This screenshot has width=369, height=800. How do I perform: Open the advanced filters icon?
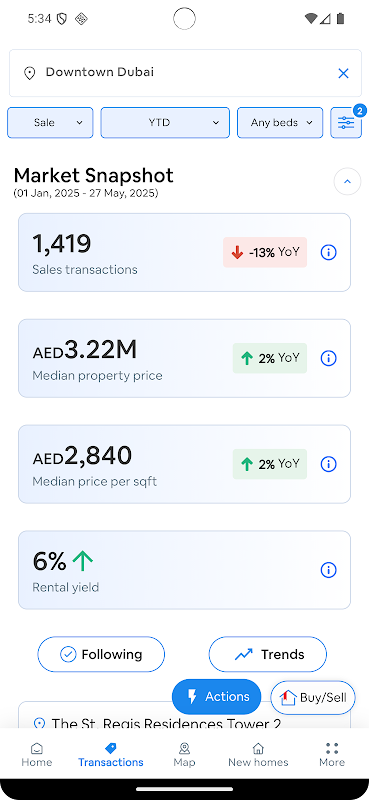tap(346, 122)
